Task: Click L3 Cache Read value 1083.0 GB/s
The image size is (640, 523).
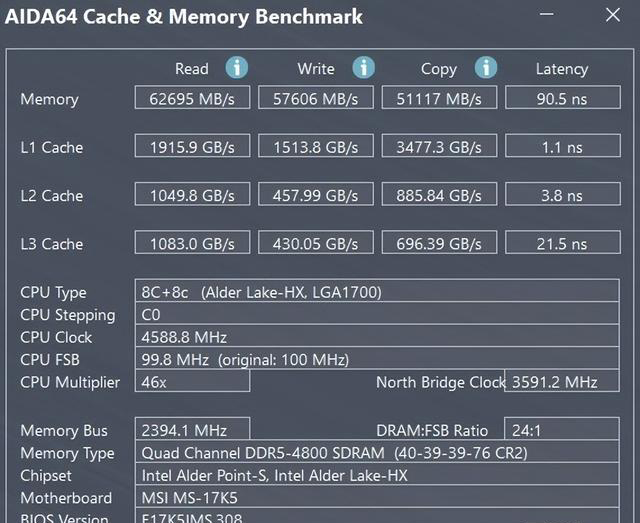Action: click(x=193, y=243)
